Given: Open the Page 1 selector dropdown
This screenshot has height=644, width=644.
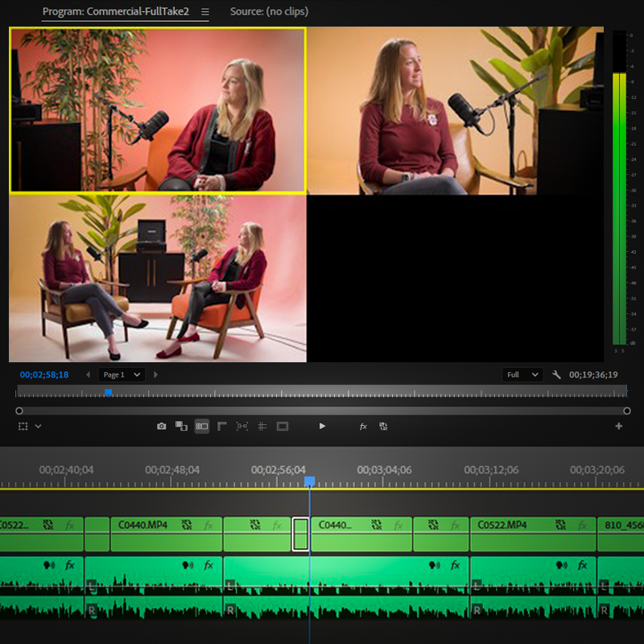Looking at the screenshot, I should click(x=121, y=374).
